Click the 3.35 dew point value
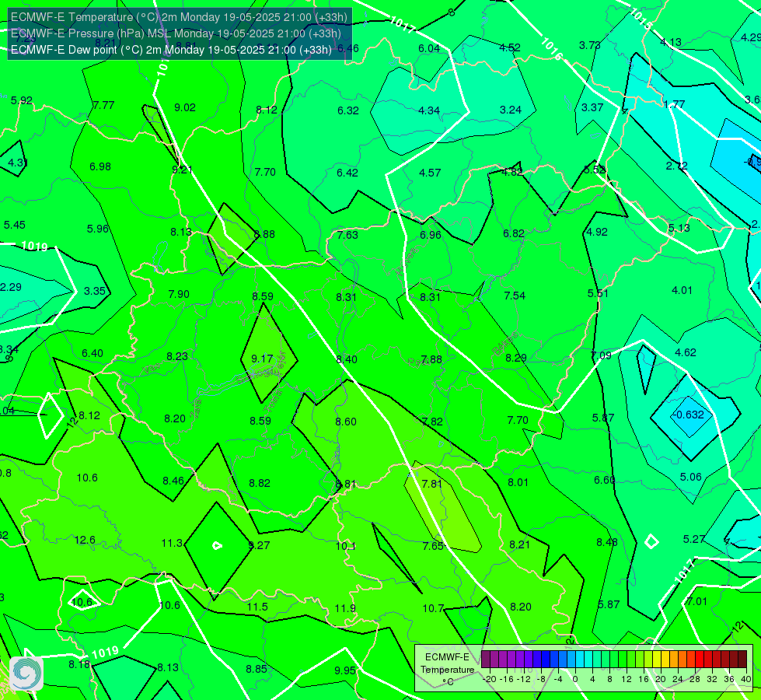 pos(95,291)
